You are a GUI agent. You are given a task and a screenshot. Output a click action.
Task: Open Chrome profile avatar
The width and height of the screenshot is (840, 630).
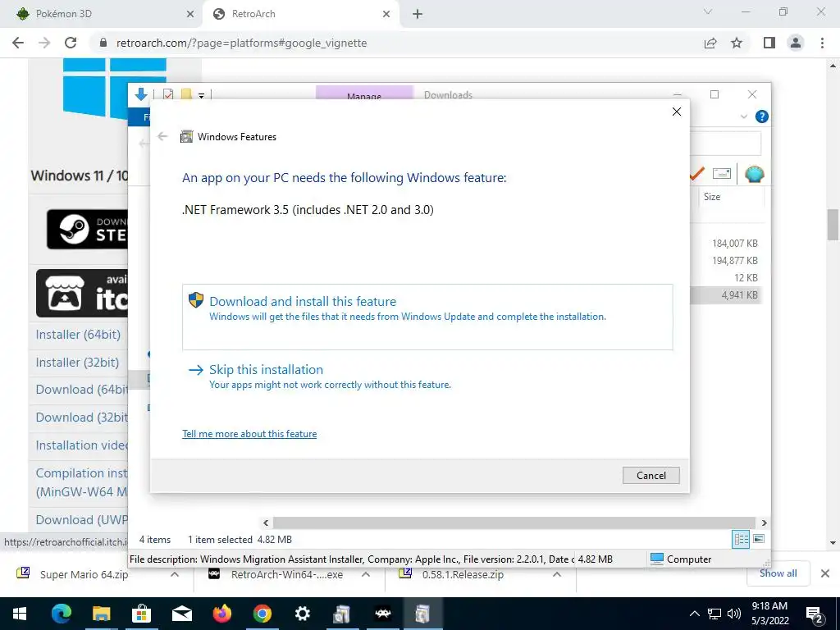(x=796, y=43)
